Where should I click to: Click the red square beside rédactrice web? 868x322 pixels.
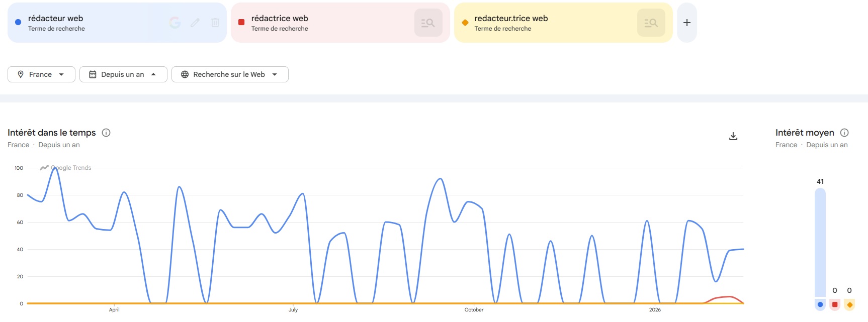tap(241, 22)
